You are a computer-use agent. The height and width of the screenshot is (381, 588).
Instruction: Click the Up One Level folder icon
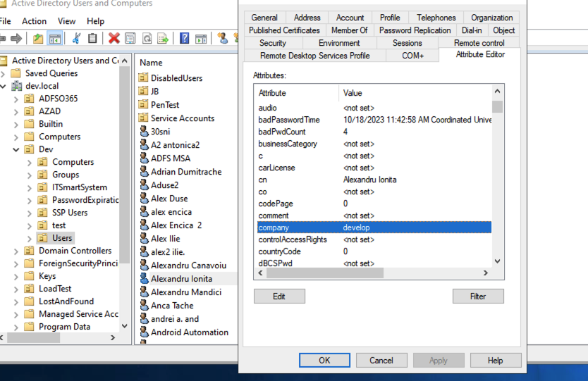tap(38, 38)
